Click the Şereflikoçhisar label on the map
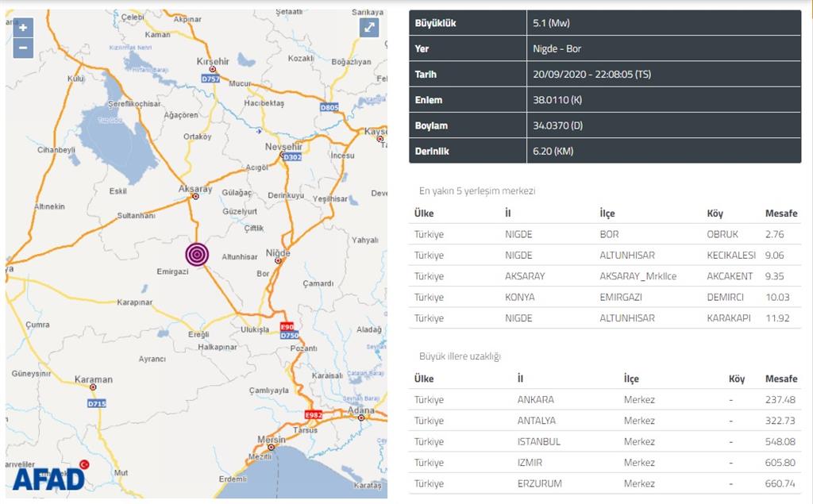 click(x=134, y=104)
